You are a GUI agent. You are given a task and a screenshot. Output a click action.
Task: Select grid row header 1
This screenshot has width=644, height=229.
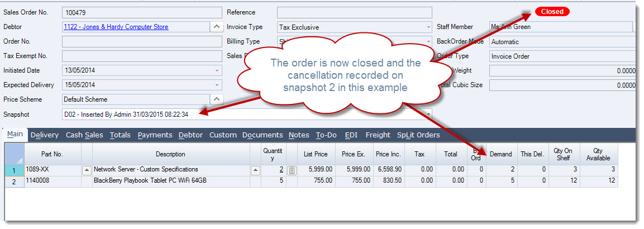(15, 170)
